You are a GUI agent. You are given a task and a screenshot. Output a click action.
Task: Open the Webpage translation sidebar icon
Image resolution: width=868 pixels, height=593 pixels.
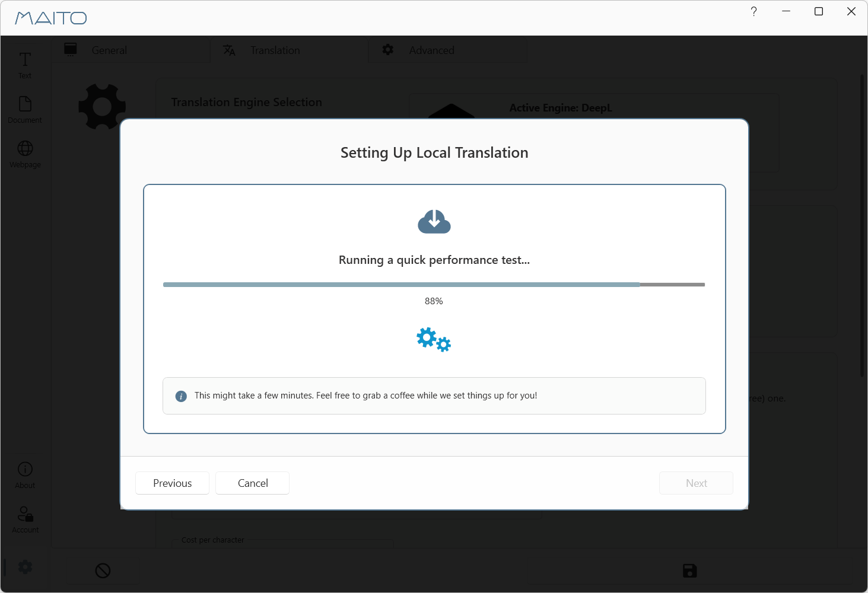(25, 154)
